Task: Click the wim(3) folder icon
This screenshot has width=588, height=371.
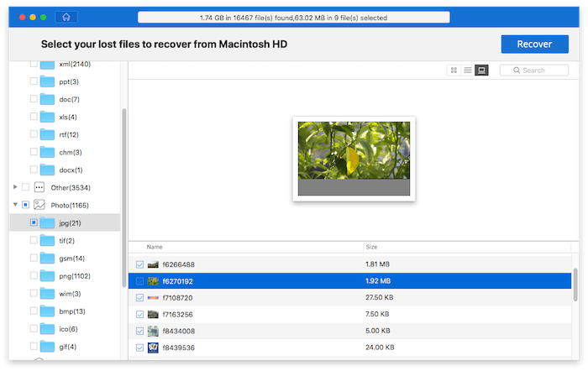Action: [47, 293]
